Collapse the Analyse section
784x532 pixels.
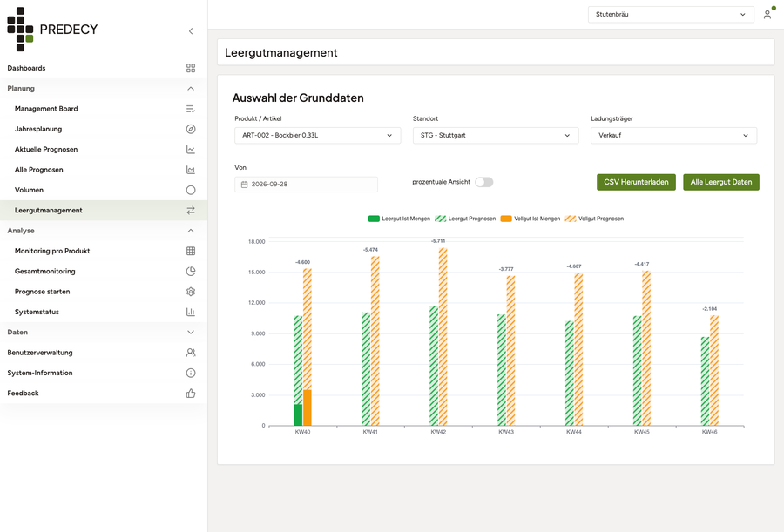(104, 231)
